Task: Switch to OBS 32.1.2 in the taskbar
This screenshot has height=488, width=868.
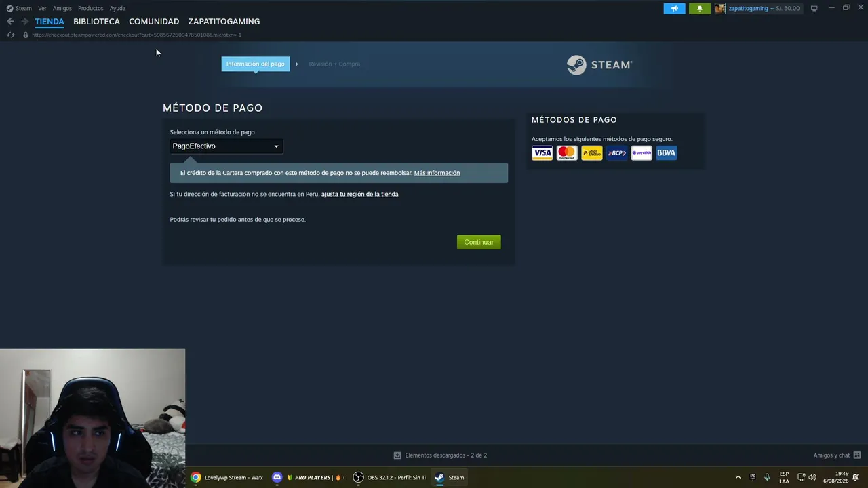Action: [390, 477]
